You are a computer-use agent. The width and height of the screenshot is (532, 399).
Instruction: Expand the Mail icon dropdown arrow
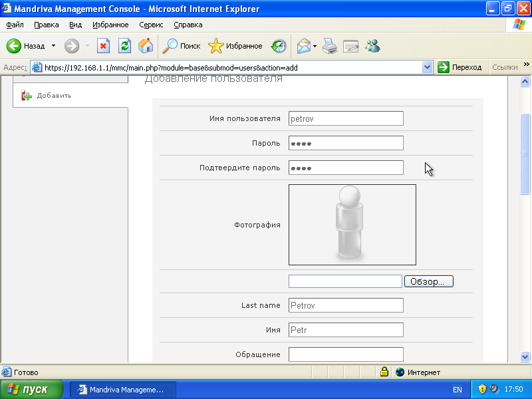pos(315,46)
